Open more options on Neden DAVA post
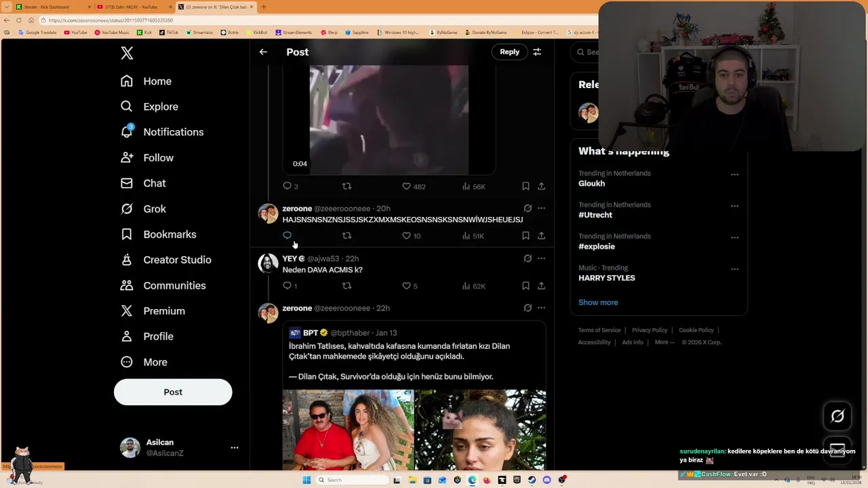This screenshot has width=868, height=488. coord(541,258)
